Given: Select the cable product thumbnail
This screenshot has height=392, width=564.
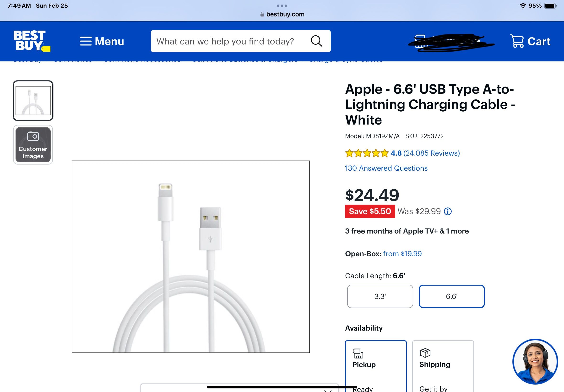Looking at the screenshot, I should tap(33, 100).
